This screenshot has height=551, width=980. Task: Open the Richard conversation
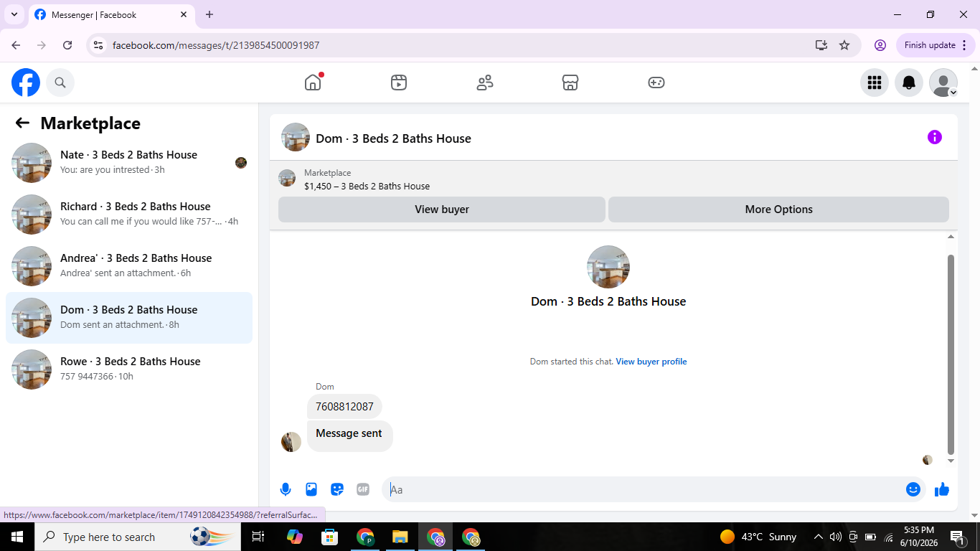(x=129, y=215)
